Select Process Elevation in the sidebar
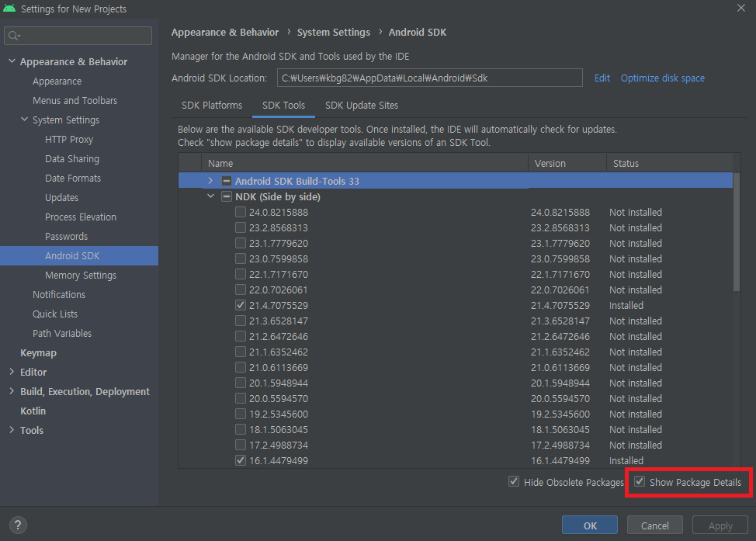This screenshot has width=756, height=541. [x=81, y=217]
